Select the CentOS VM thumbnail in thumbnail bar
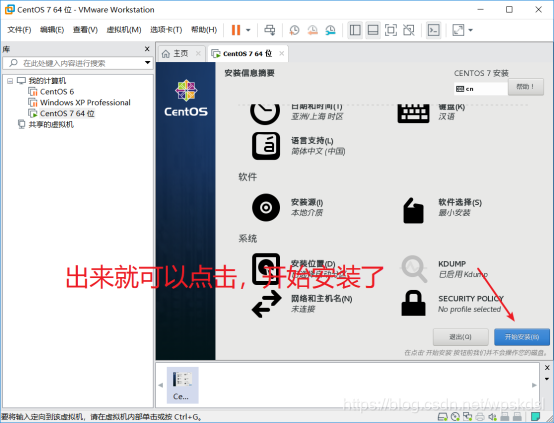The height and width of the screenshot is (423, 554). click(182, 385)
